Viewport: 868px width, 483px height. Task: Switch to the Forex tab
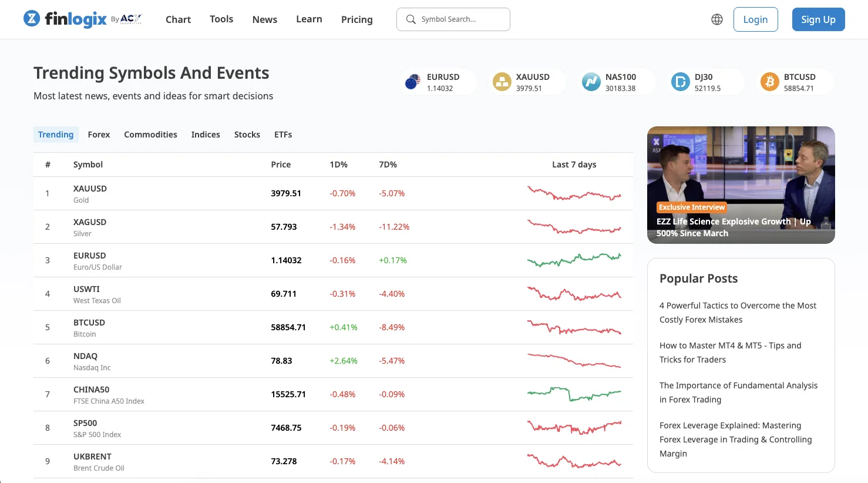tap(99, 135)
